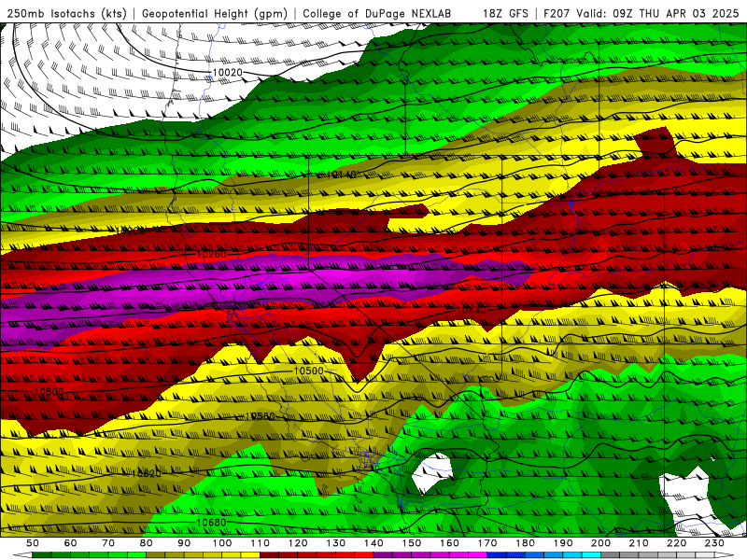The image size is (747, 560).
Task: Click the 60 knot legend value
Action: tap(70, 543)
